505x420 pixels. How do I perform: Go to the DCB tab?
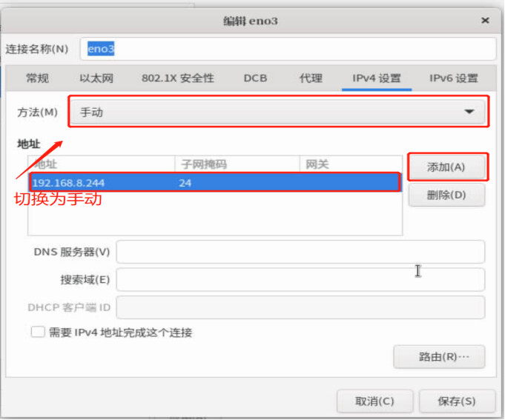255,79
